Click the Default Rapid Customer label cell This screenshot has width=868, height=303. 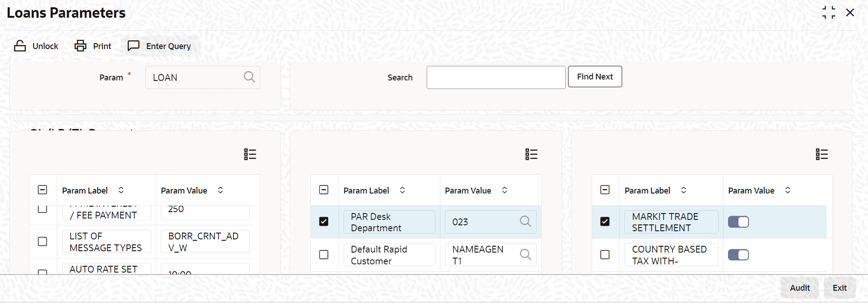(389, 255)
